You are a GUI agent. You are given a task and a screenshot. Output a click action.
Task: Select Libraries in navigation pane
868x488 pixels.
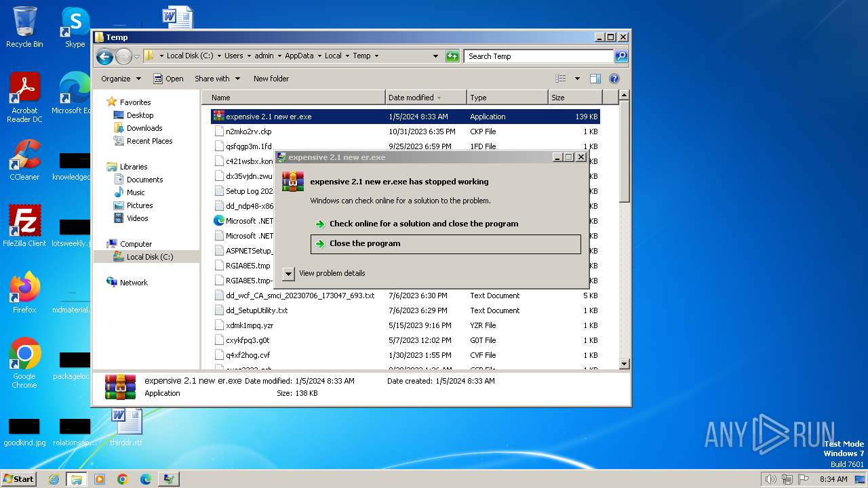pyautogui.click(x=134, y=167)
